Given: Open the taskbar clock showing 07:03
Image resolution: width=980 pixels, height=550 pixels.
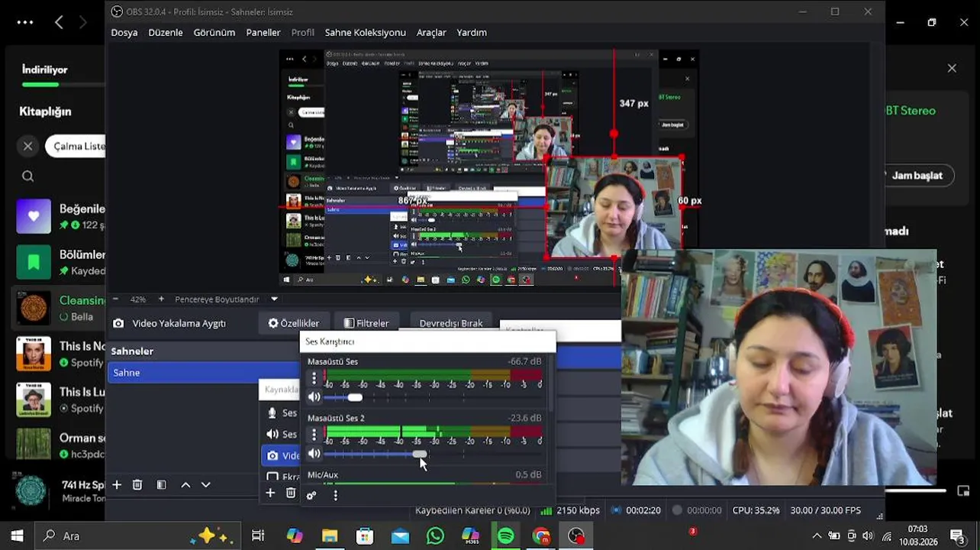Looking at the screenshot, I should [918, 535].
